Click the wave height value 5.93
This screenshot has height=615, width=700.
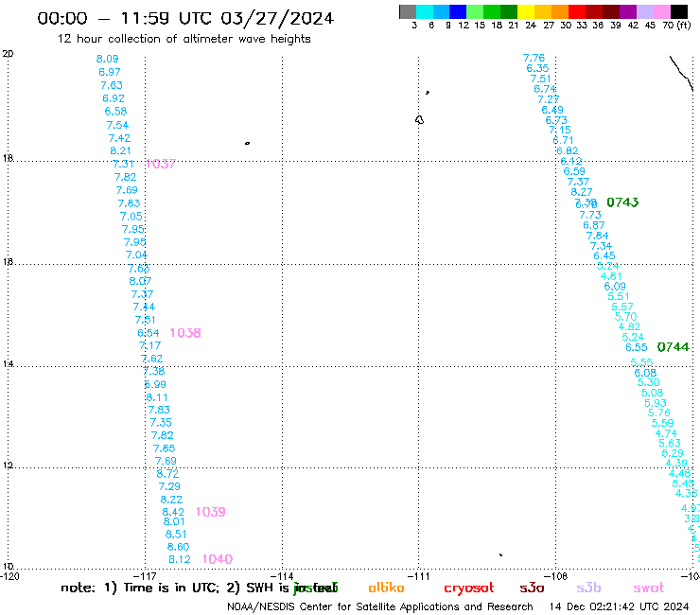[656, 403]
